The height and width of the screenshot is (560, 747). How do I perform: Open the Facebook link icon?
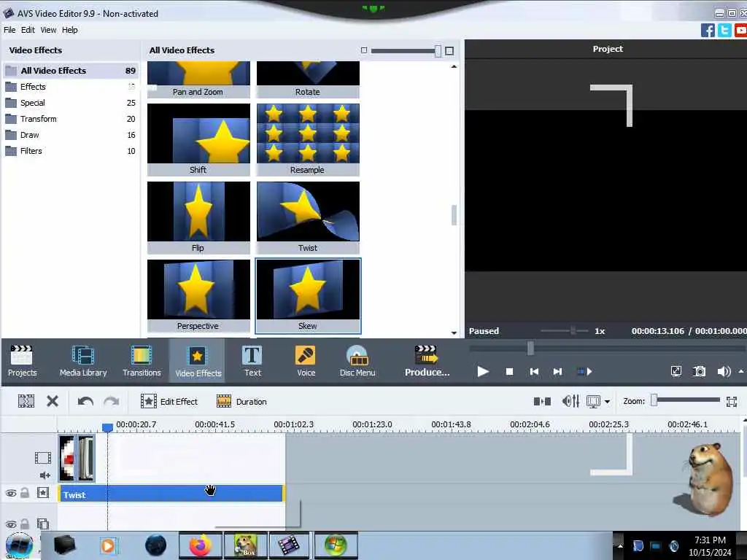[x=708, y=31]
